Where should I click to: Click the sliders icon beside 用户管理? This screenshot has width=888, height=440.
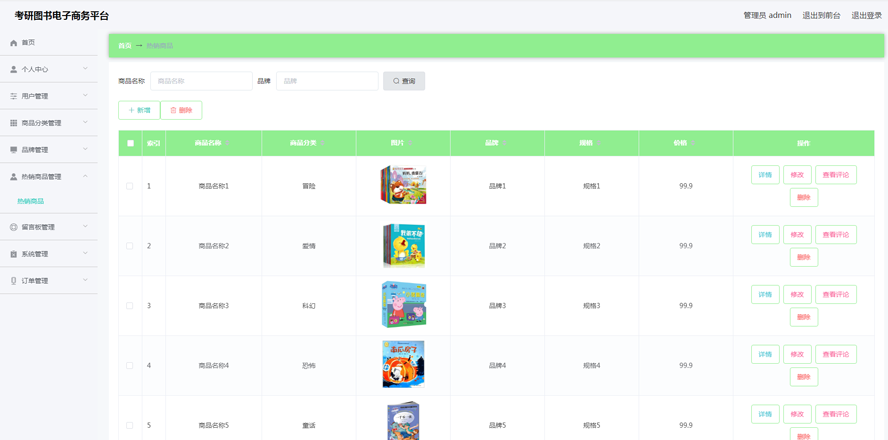14,96
